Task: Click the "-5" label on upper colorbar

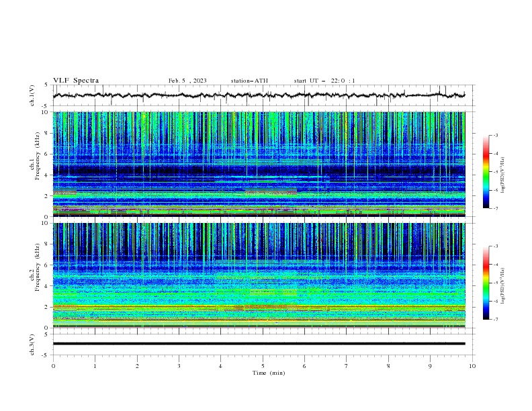Action: click(495, 172)
